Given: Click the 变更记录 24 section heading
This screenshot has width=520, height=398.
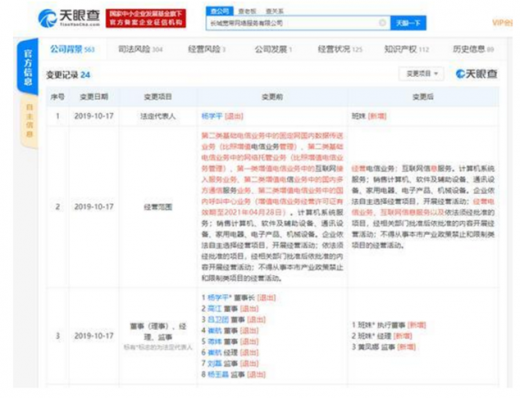Looking at the screenshot, I should pyautogui.click(x=68, y=75).
